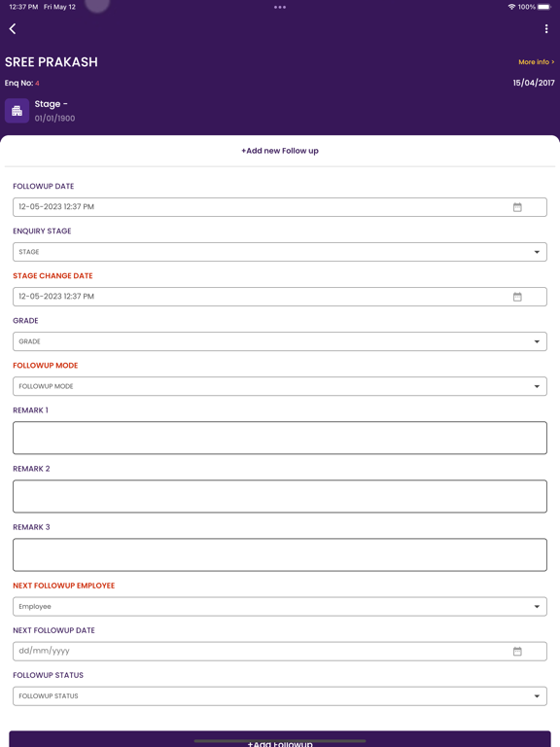Viewport: 560px width, 747px height.
Task: Open the three-dot overflow menu
Action: [x=546, y=29]
